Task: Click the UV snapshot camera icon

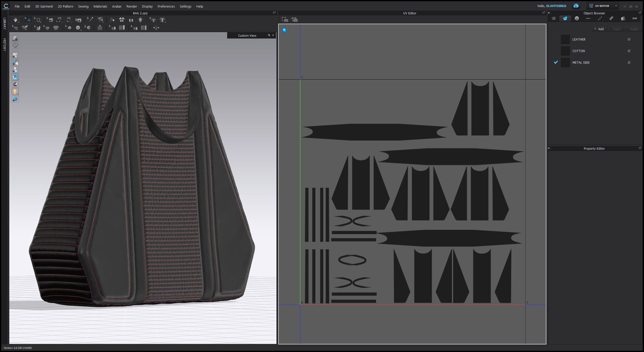Action: (x=285, y=20)
